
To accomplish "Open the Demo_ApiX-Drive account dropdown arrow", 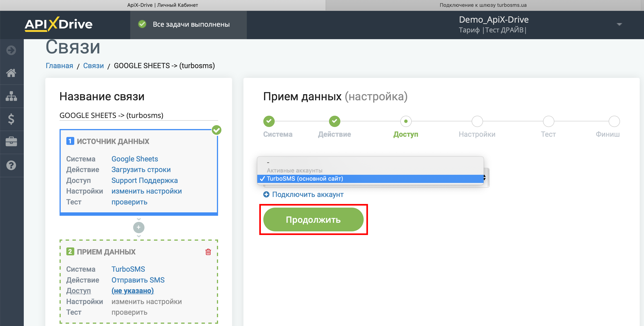I will (619, 24).
